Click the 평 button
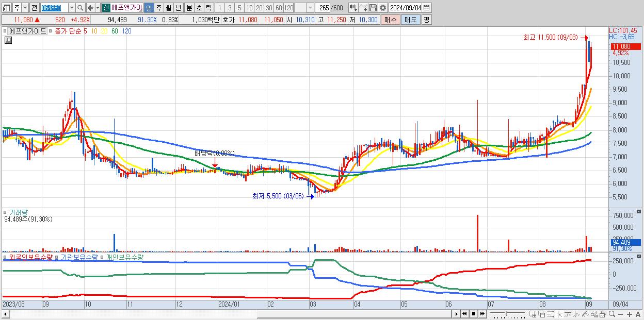This screenshot has width=644, height=320. coord(426,20)
